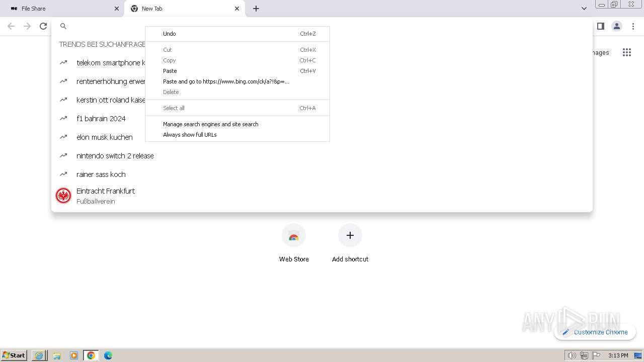Viewport: 644px width, 362px height.
Task: Click the 3:13 PM clock
Action: 618,355
